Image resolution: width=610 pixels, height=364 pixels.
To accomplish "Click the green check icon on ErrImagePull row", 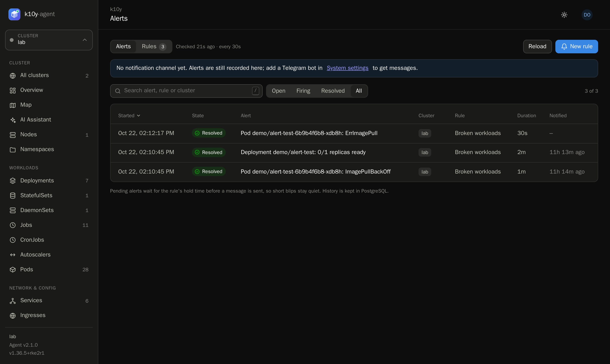I will 197,133.
